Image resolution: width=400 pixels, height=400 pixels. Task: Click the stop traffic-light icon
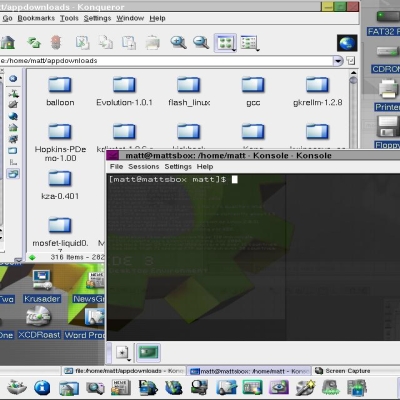point(56,42)
